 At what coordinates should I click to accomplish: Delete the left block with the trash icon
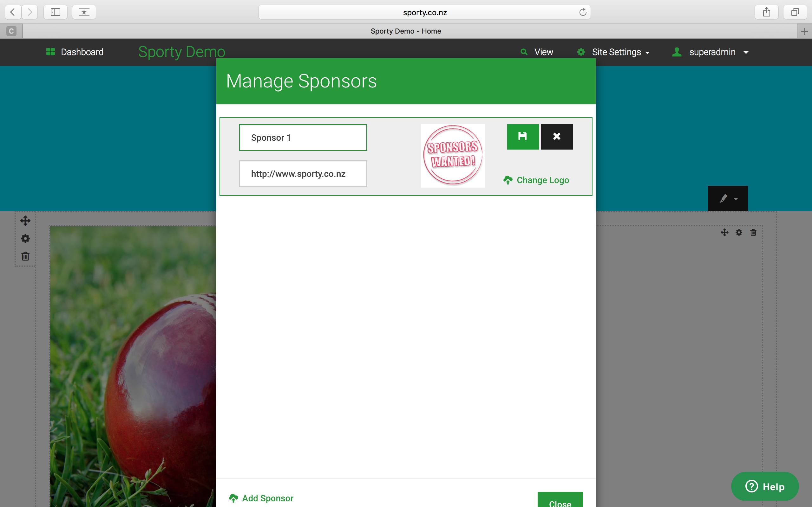point(25,257)
